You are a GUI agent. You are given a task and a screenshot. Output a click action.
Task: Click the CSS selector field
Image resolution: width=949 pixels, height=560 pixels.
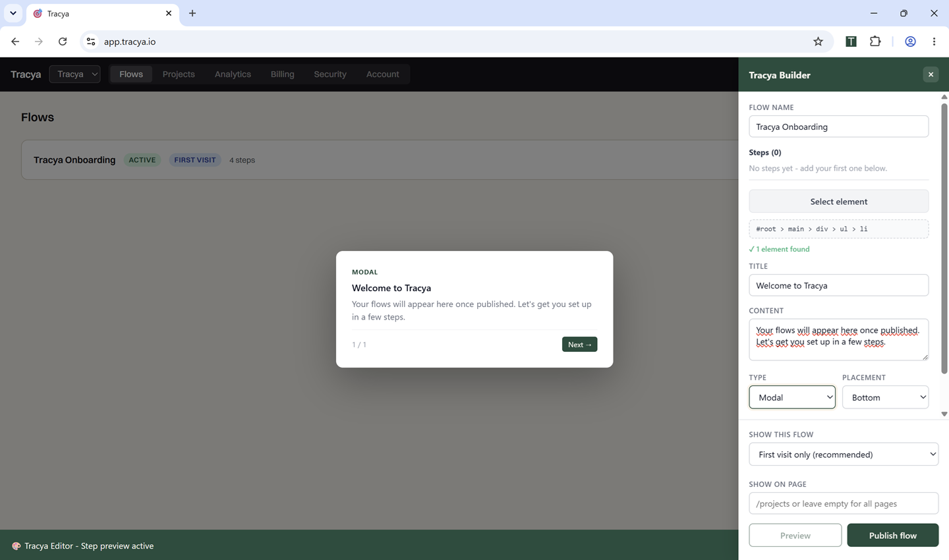point(839,229)
